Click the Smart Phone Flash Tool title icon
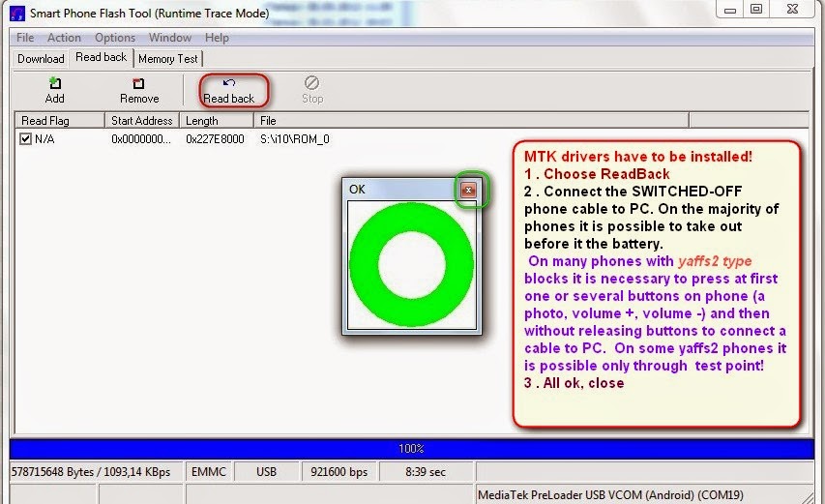Viewport: 825px width, 504px height. pyautogui.click(x=17, y=14)
